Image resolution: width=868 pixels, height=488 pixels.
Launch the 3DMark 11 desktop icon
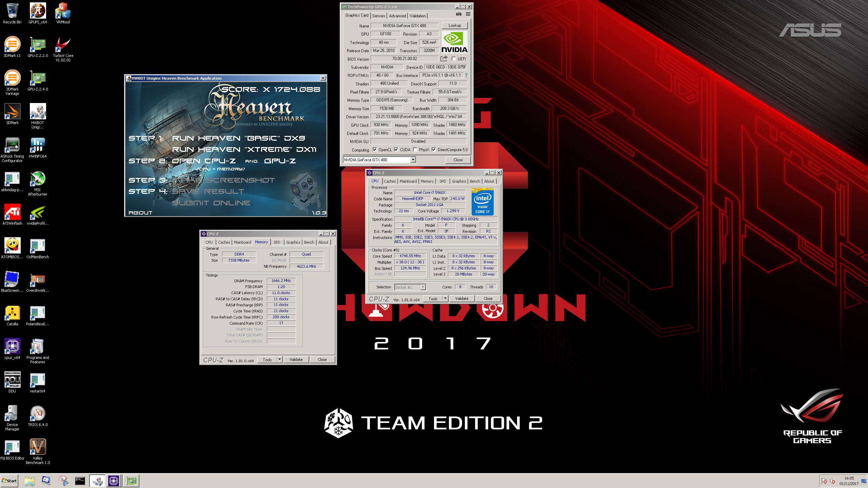coord(12,47)
